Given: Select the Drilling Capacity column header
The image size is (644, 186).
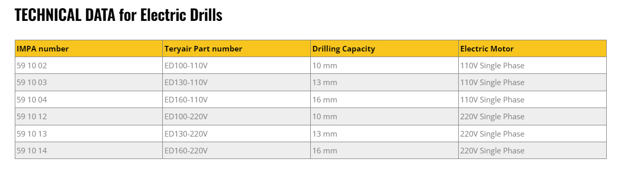Looking at the screenshot, I should [x=384, y=48].
